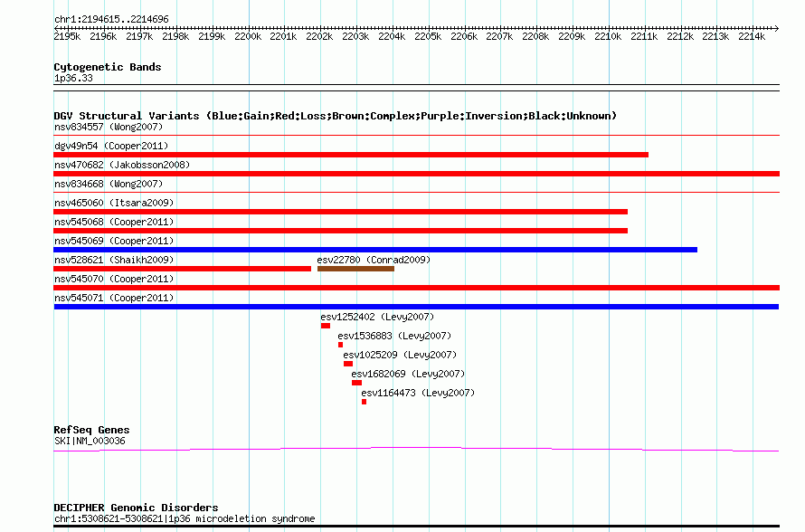The image size is (805, 532).
Task: Select the small red esv1252402 variant block
Action: (326, 326)
